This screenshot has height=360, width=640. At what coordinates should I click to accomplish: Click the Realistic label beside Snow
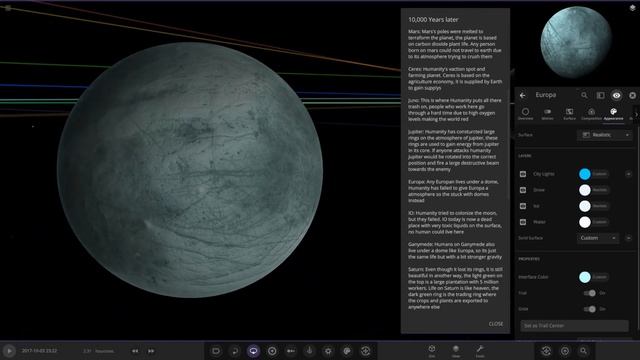(600, 190)
